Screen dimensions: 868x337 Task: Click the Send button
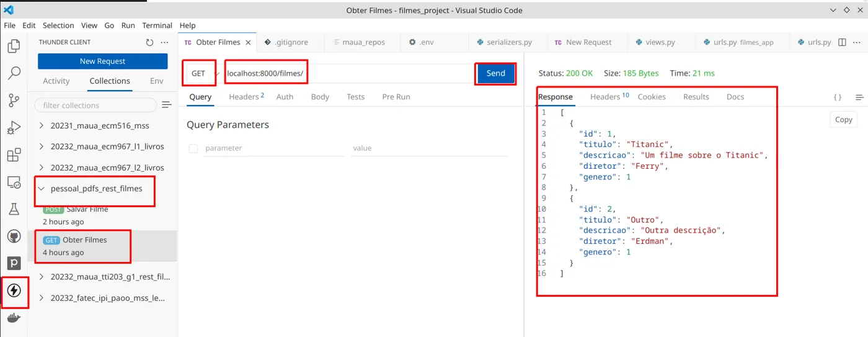click(x=495, y=73)
